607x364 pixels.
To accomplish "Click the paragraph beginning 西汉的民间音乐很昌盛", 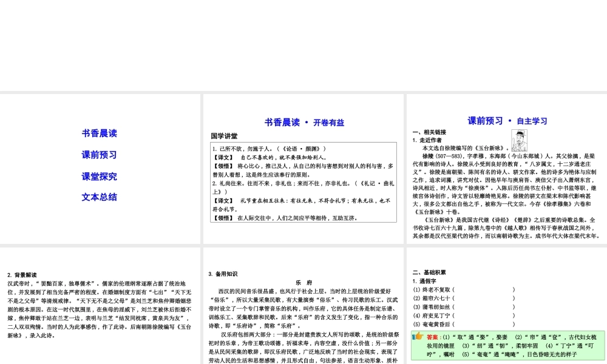I will pyautogui.click(x=304, y=308).
